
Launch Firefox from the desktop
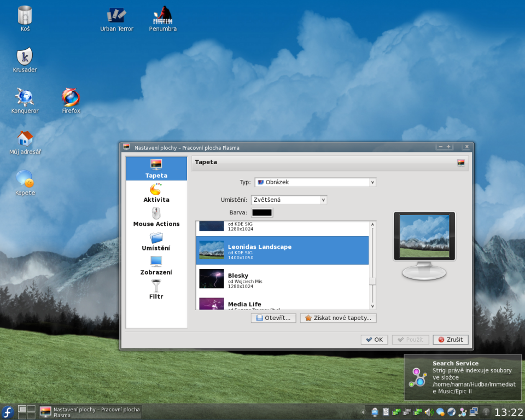[x=71, y=101]
